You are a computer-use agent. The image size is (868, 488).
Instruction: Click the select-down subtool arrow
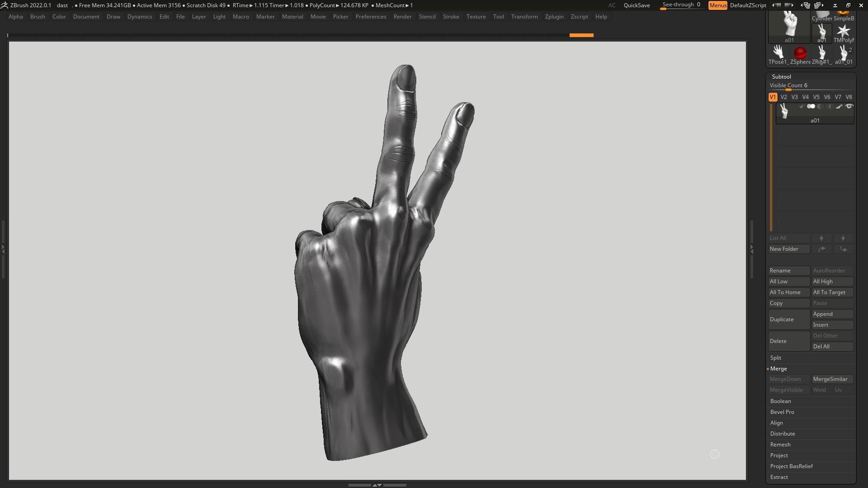click(843, 238)
